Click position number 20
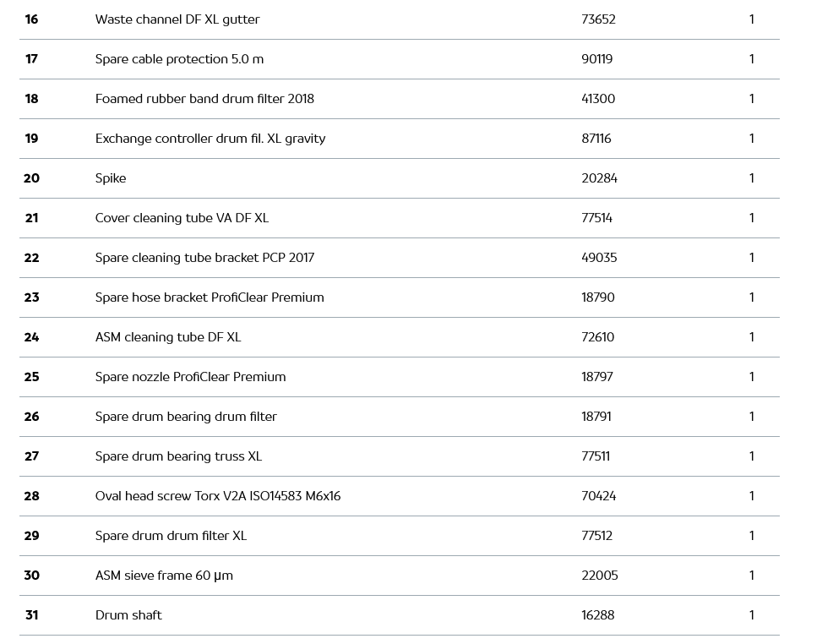This screenshot has height=644, width=833. coord(31,178)
